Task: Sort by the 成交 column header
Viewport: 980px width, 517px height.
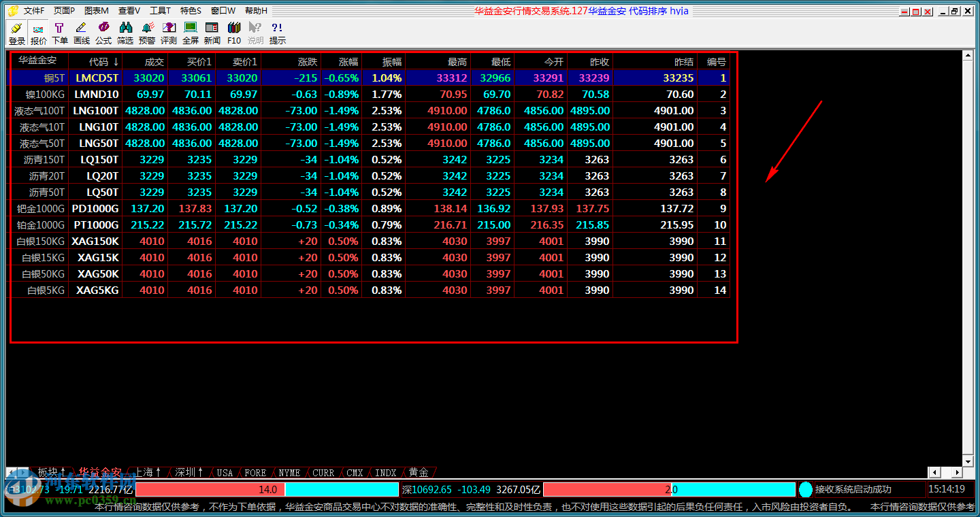Action: [x=145, y=61]
